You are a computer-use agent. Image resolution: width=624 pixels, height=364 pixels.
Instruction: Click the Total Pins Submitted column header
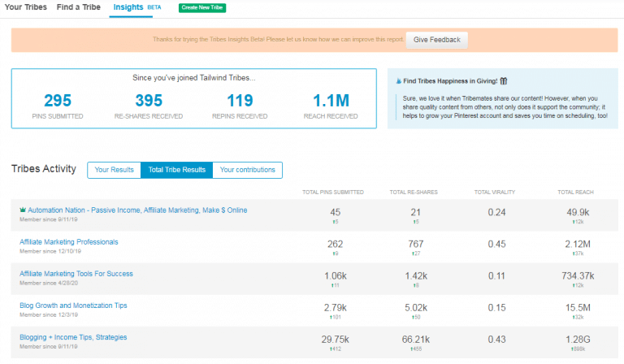[x=333, y=192]
